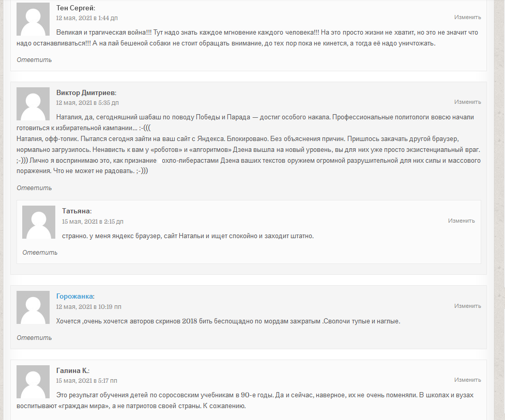The height and width of the screenshot is (420, 505).
Task: Click Тен Сергей's avatar placeholder image
Action: (33, 19)
